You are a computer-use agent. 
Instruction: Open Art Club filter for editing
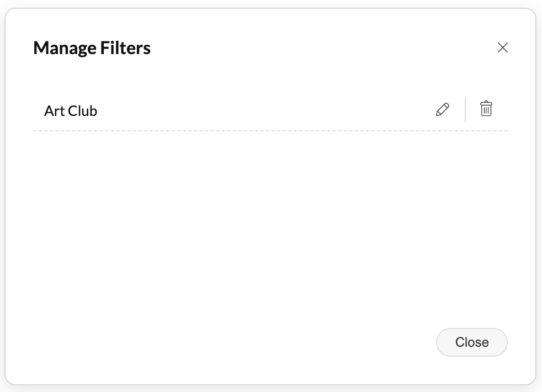point(442,109)
